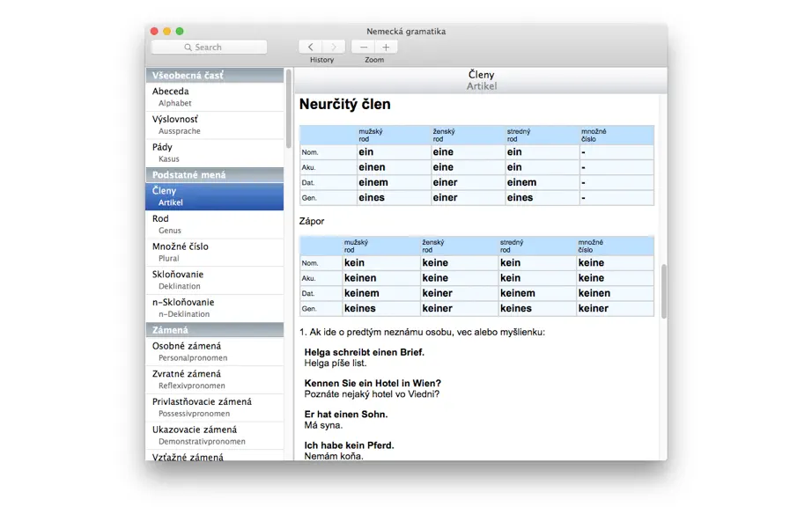Open Privlastňovacie zámená Possessivpronomen
The image size is (812, 507).
coord(214,408)
